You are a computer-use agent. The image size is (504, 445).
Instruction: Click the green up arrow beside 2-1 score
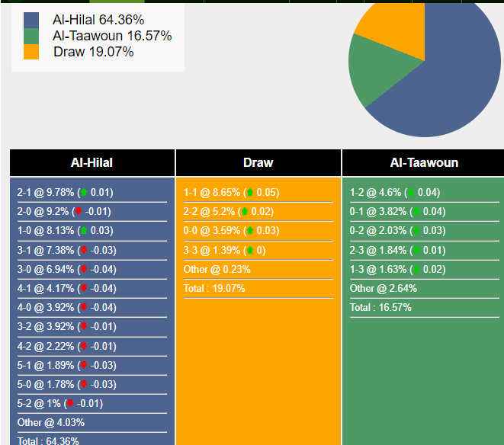pos(83,193)
